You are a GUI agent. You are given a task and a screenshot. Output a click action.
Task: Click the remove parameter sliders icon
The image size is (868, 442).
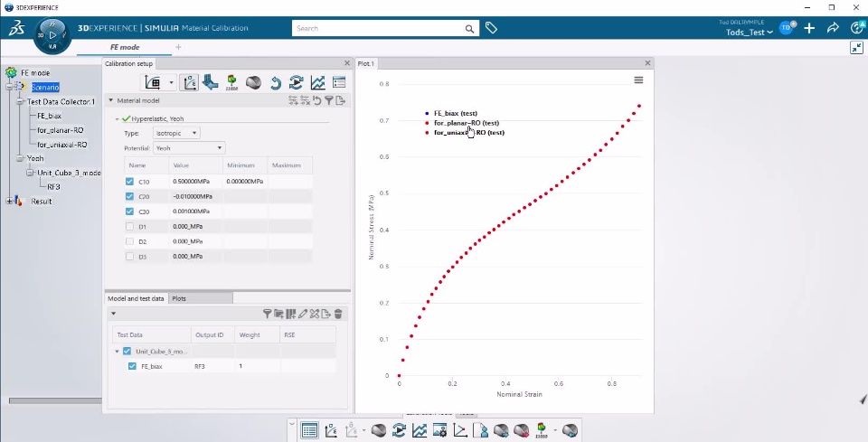coord(305,100)
